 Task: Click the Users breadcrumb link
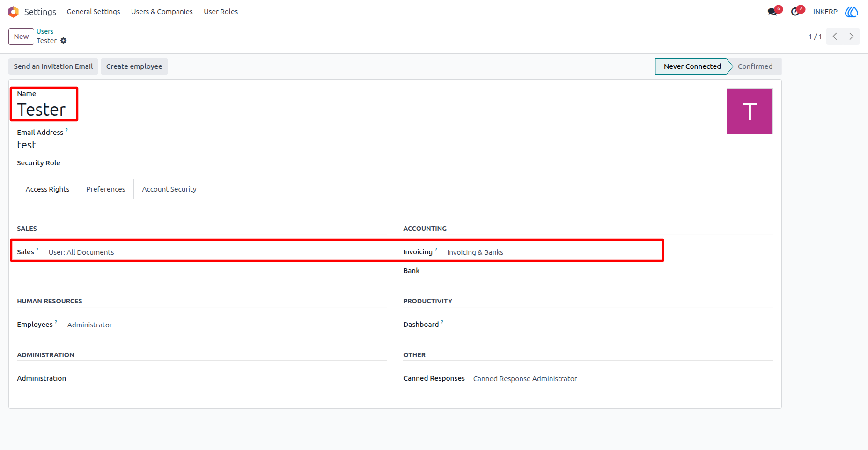click(45, 31)
